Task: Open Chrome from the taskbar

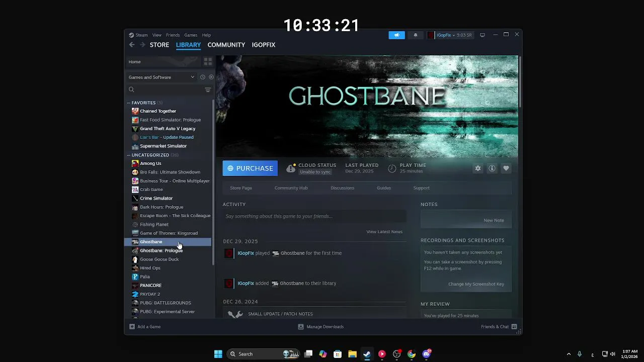Action: point(412,354)
